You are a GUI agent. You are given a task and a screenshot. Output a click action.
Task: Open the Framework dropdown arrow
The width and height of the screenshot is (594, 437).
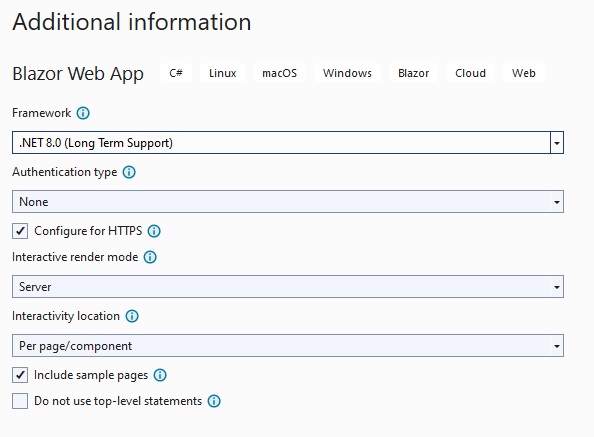556,143
